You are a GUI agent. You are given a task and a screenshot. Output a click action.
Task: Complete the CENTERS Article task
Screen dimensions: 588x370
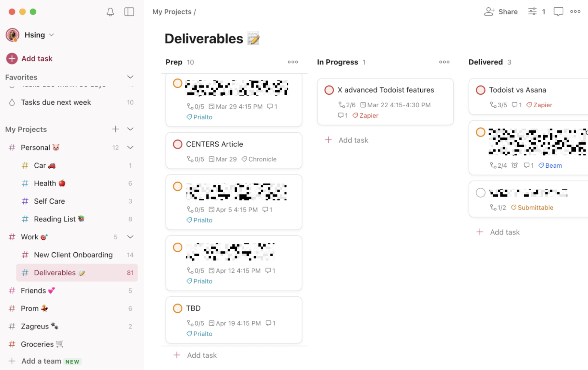click(177, 144)
